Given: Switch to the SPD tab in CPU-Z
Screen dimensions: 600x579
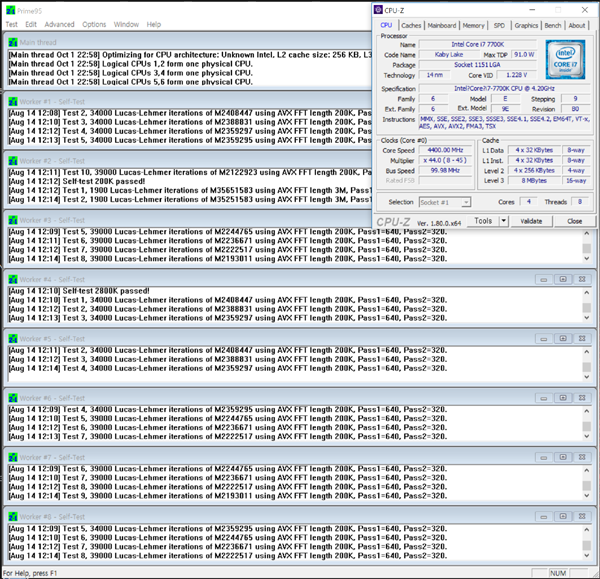Looking at the screenshot, I should click(x=499, y=26).
